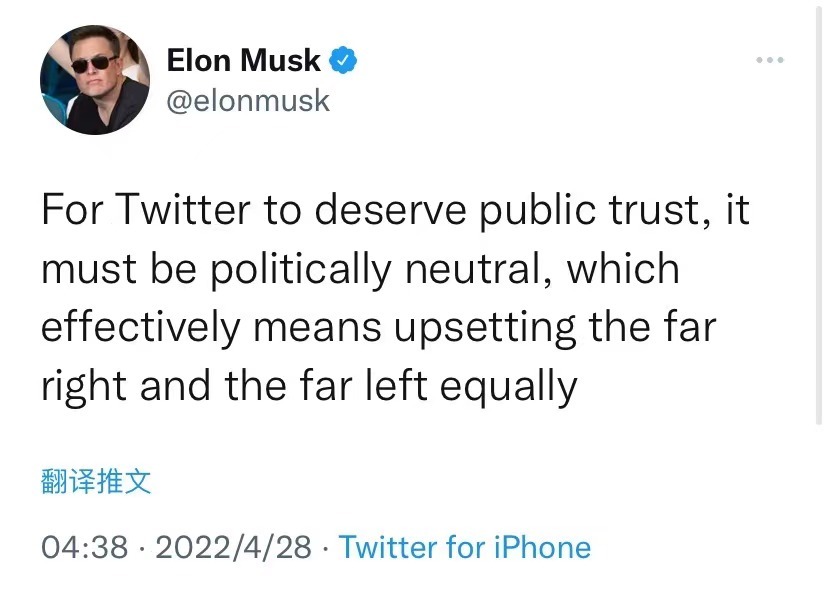Image resolution: width=828 pixels, height=592 pixels.
Task: Click the 2022/4/28 date text
Action: pos(233,547)
